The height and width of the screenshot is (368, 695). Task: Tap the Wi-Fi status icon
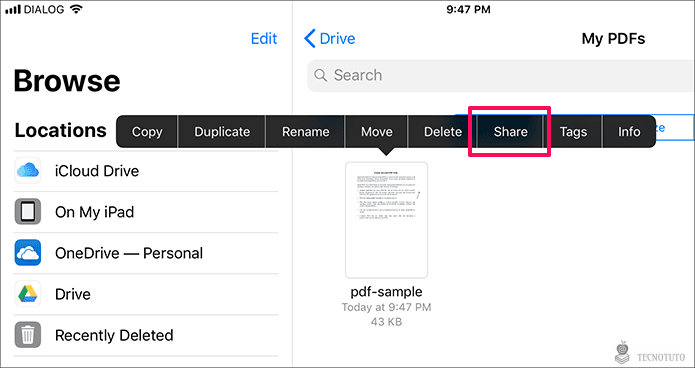coord(76,9)
